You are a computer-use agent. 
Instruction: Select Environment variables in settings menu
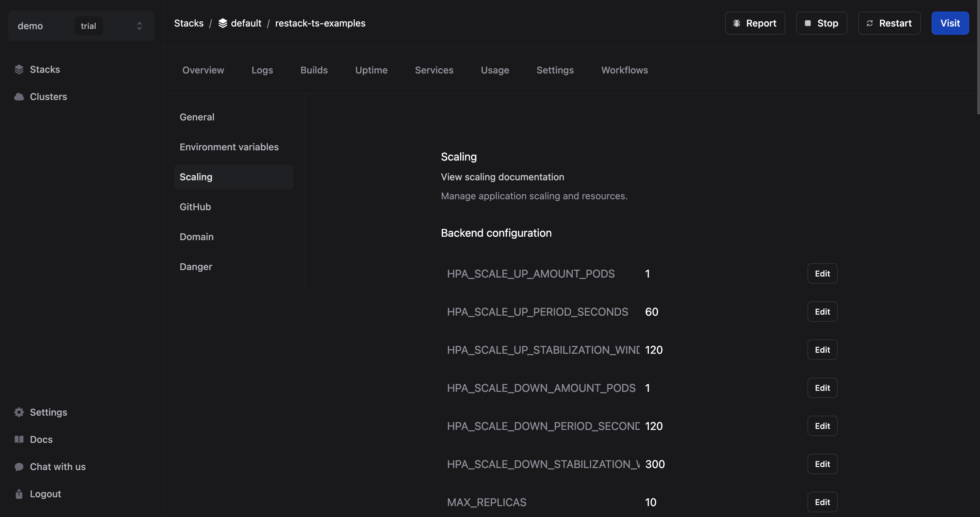pos(229,147)
